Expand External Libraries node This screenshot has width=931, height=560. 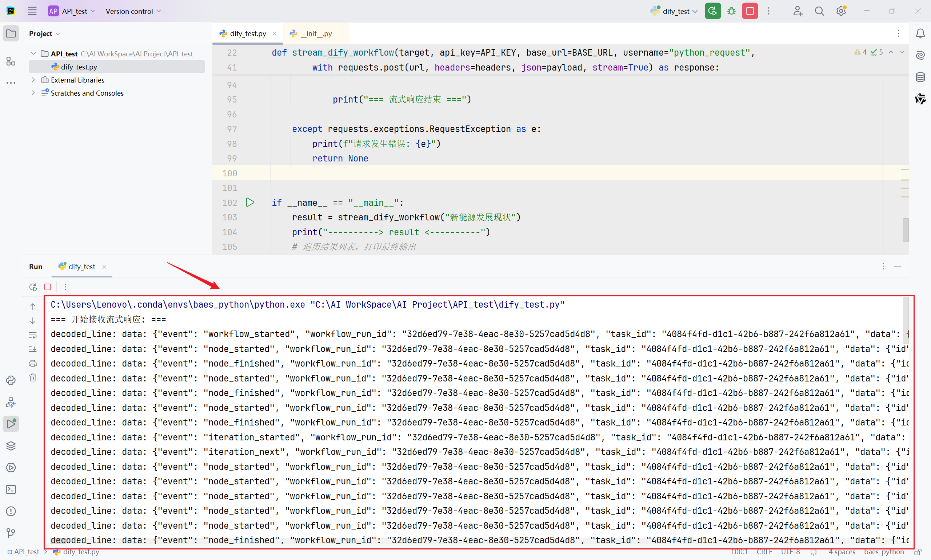tap(33, 80)
